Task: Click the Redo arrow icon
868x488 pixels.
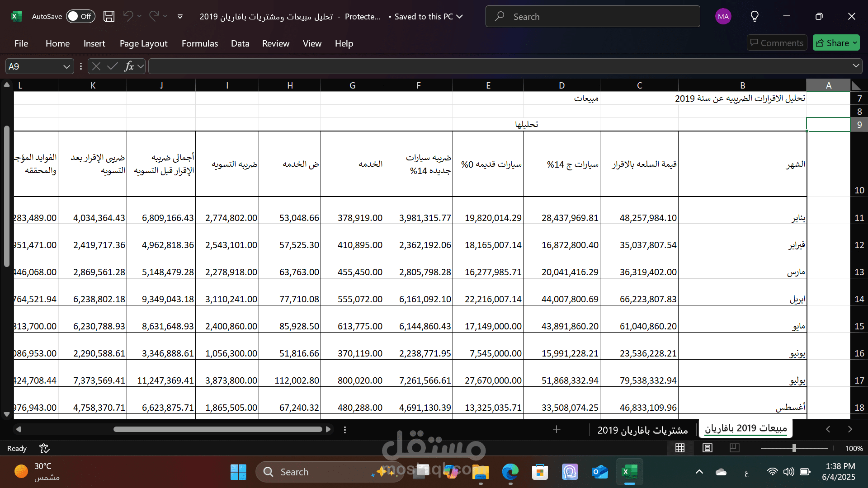Action: pos(154,16)
